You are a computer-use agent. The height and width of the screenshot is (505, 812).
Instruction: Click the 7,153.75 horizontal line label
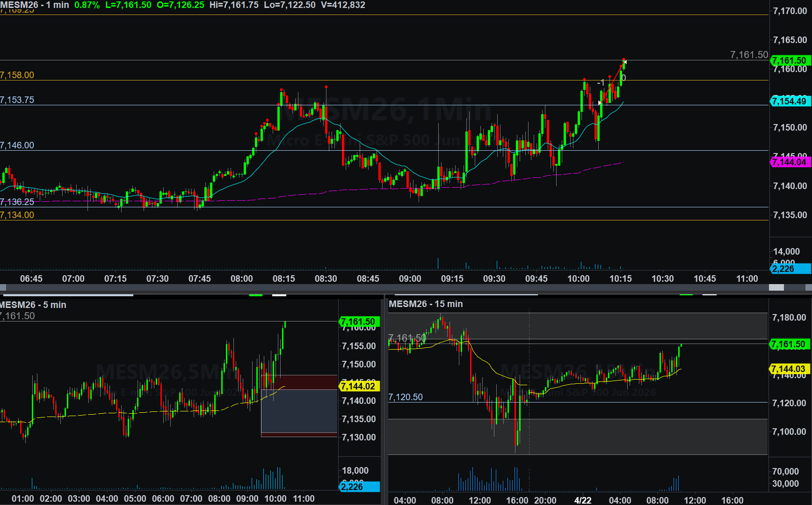[x=17, y=100]
